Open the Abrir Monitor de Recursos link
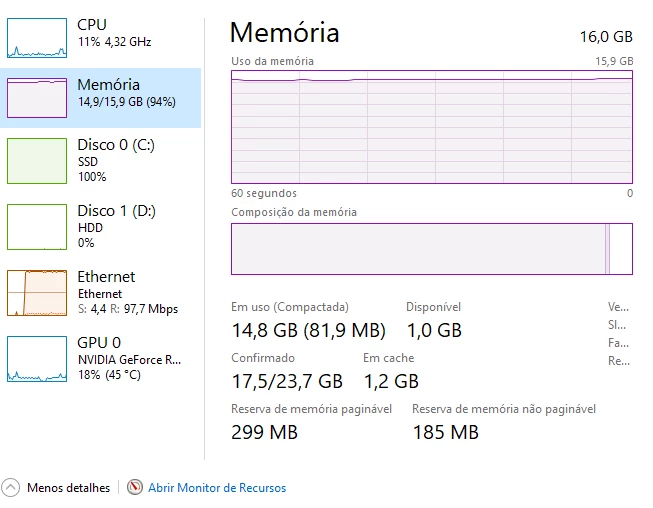Screen dimensions: 653x508 pyautogui.click(x=217, y=488)
